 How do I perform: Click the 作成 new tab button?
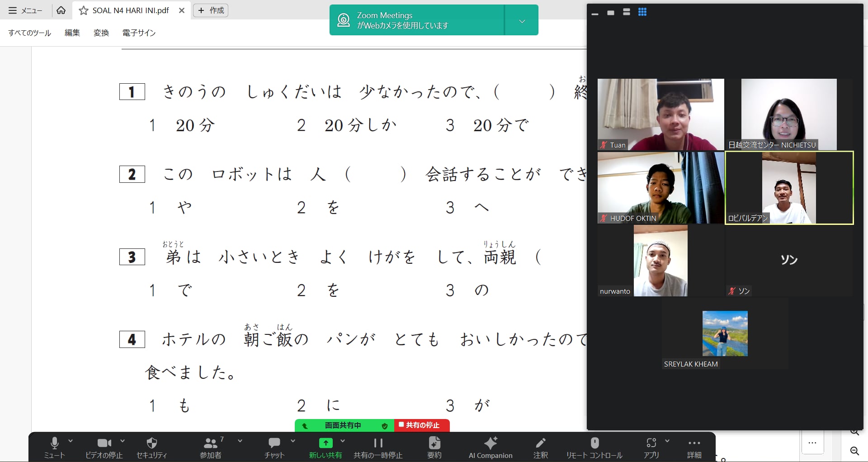pos(211,10)
